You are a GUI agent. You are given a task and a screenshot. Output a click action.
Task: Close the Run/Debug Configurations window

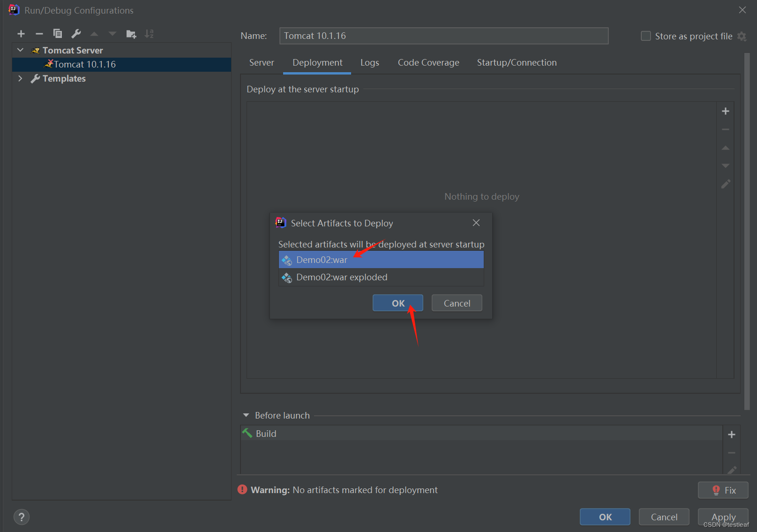[742, 10]
